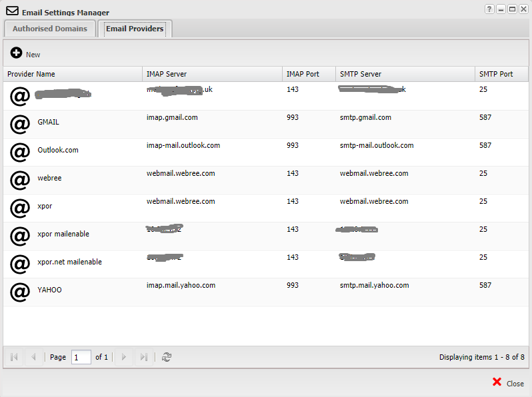532x397 pixels.
Task: Click webmail.webree.com IMAP cell in webree row
Action: (x=181, y=173)
